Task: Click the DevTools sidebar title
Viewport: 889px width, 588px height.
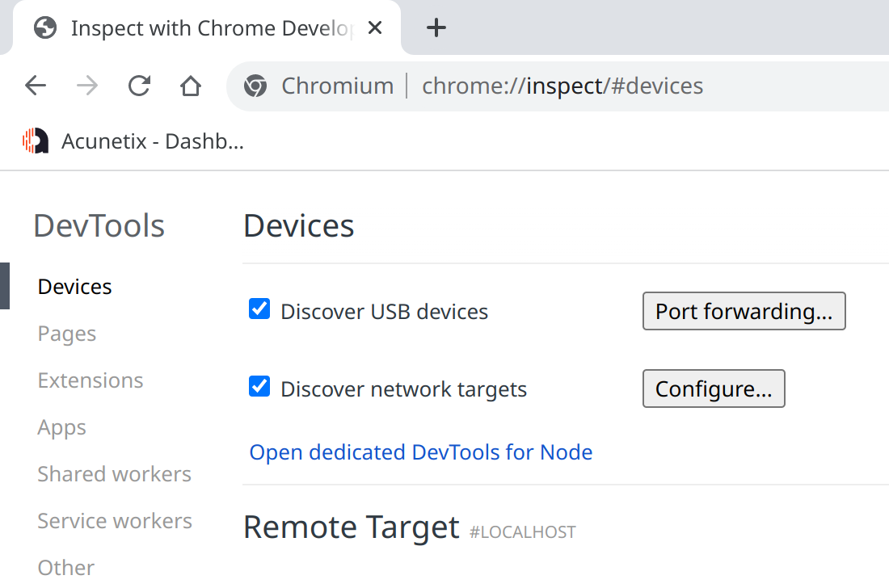Action: (x=99, y=226)
